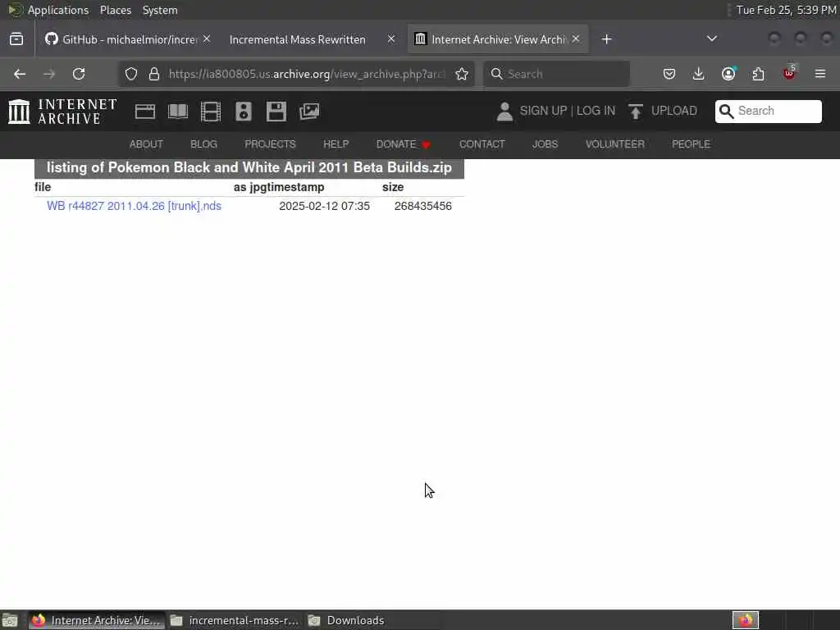Open the Pocket save icon
The height and width of the screenshot is (630, 840).
(669, 74)
